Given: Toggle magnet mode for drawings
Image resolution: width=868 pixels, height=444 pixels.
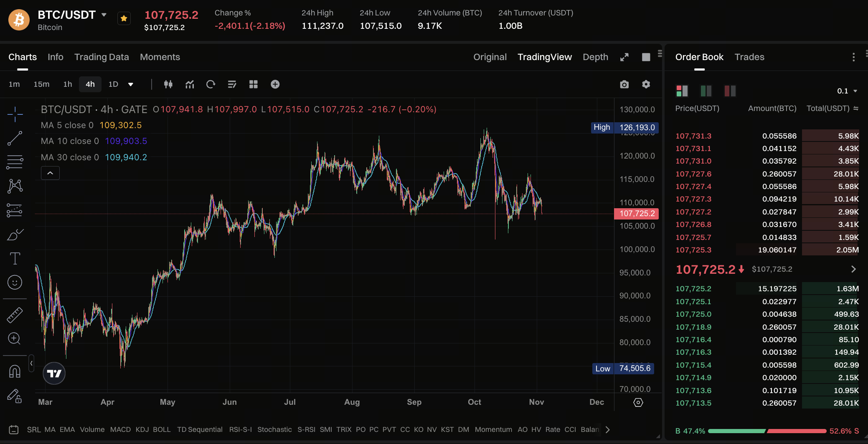Looking at the screenshot, I should click(x=15, y=371).
